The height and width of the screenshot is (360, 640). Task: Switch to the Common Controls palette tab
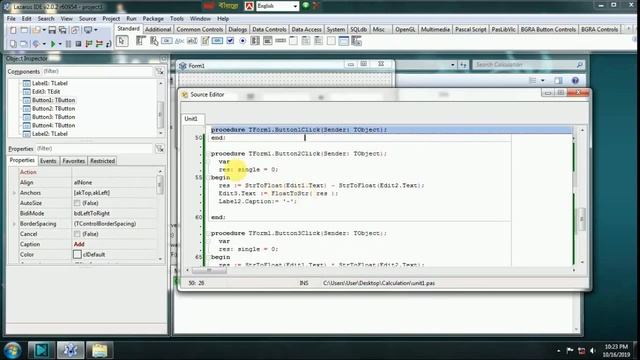(x=200, y=29)
